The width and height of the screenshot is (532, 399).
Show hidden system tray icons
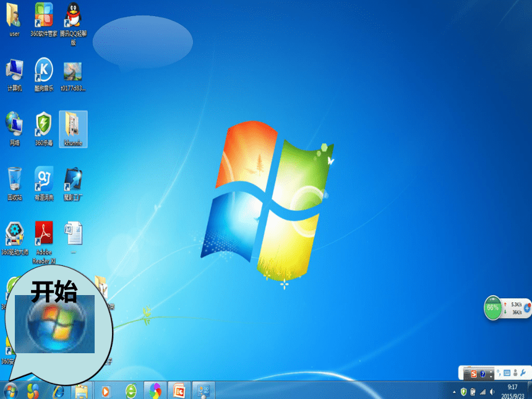pyautogui.click(x=454, y=392)
